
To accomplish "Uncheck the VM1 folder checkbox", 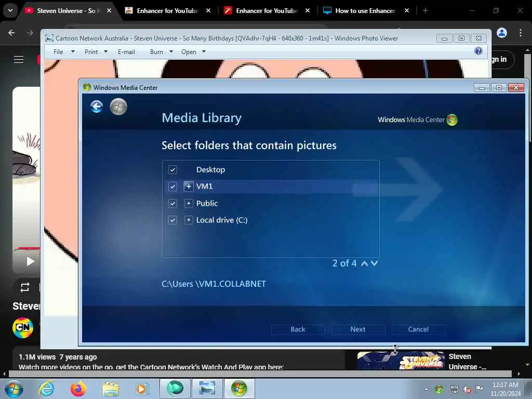I will 172,187.
